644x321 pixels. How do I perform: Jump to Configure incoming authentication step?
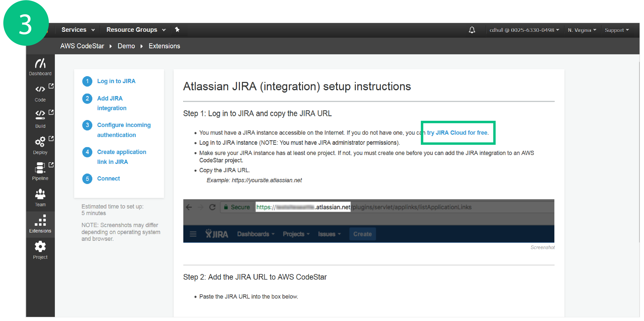pyautogui.click(x=124, y=130)
